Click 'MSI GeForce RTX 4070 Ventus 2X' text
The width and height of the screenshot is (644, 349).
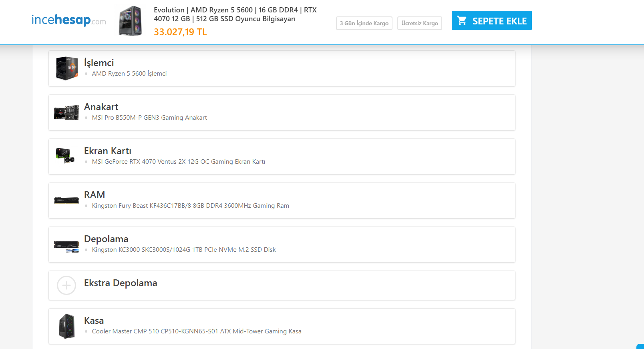coord(179,162)
